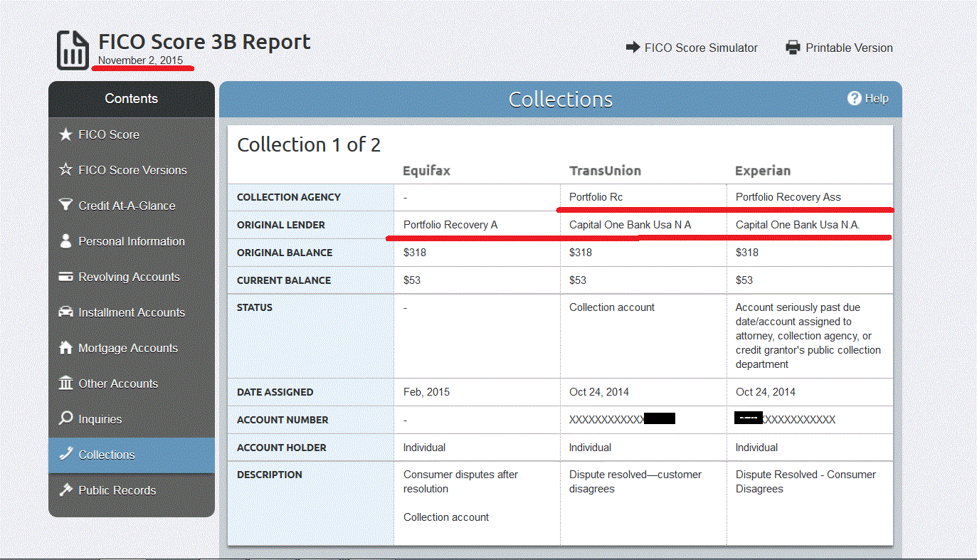
Task: Click Dispute resolved—customer disagrees text
Action: click(x=635, y=482)
